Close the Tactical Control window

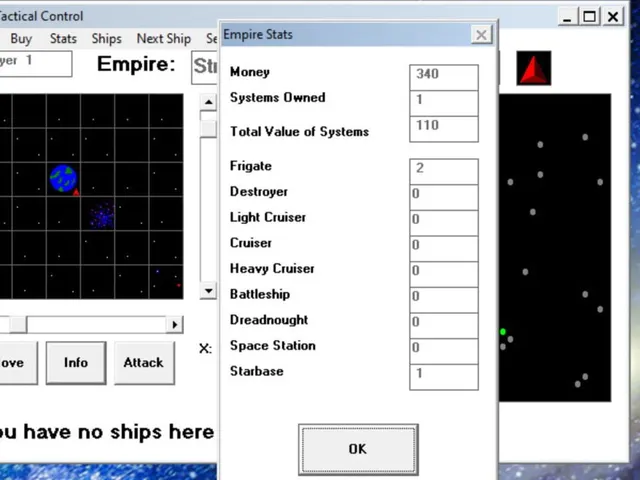pos(613,17)
